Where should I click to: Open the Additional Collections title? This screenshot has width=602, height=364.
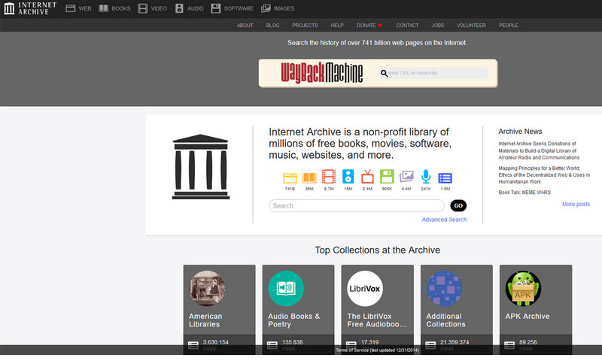tap(445, 320)
